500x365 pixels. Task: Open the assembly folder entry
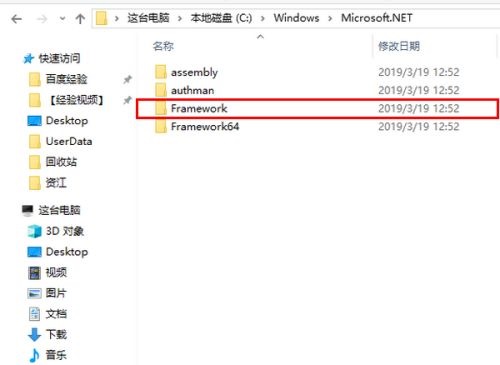click(x=194, y=72)
